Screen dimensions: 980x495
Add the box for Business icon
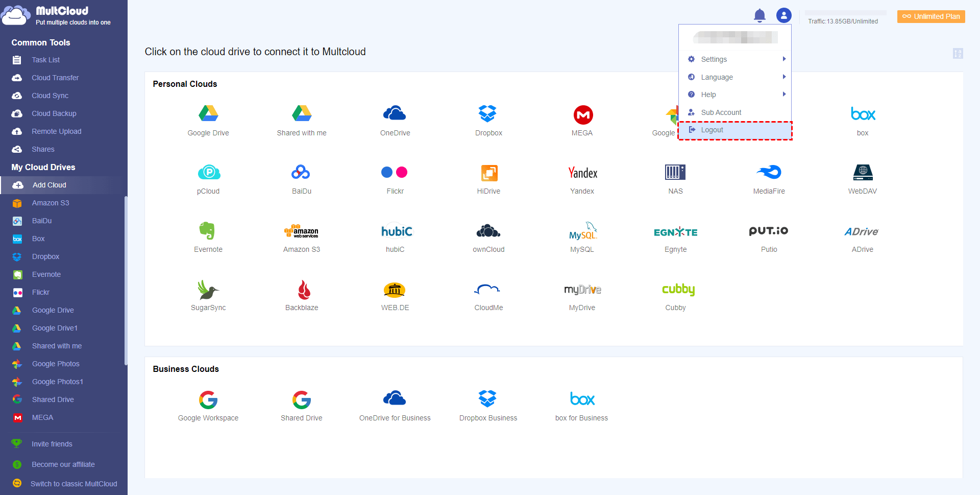582,399
